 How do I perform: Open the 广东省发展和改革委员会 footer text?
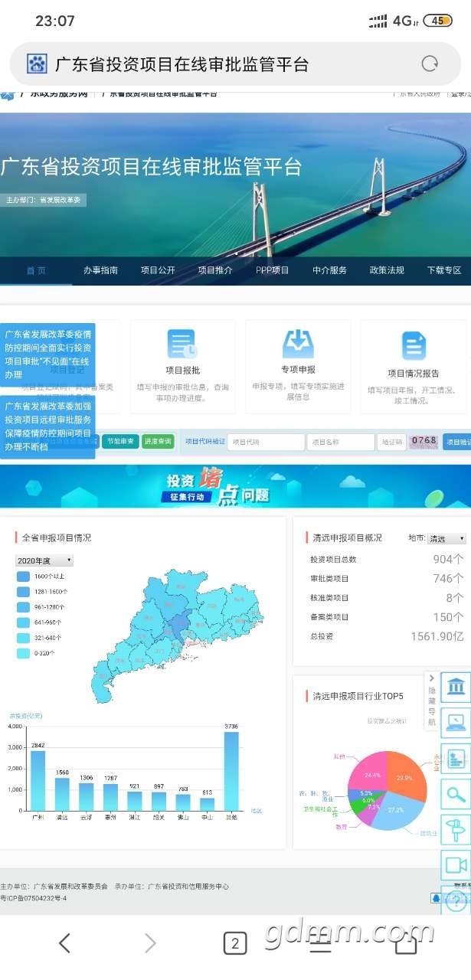(70, 886)
